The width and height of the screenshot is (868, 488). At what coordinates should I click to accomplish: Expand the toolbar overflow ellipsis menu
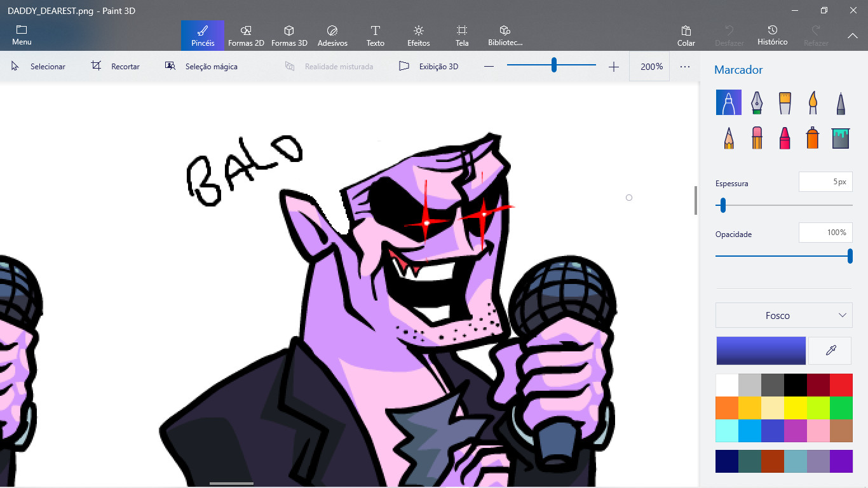tap(684, 66)
